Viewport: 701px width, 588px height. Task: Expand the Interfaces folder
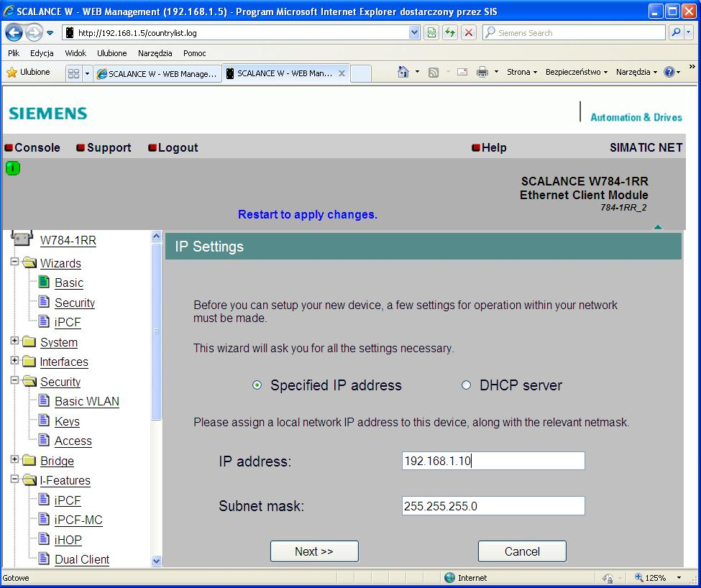(x=15, y=361)
